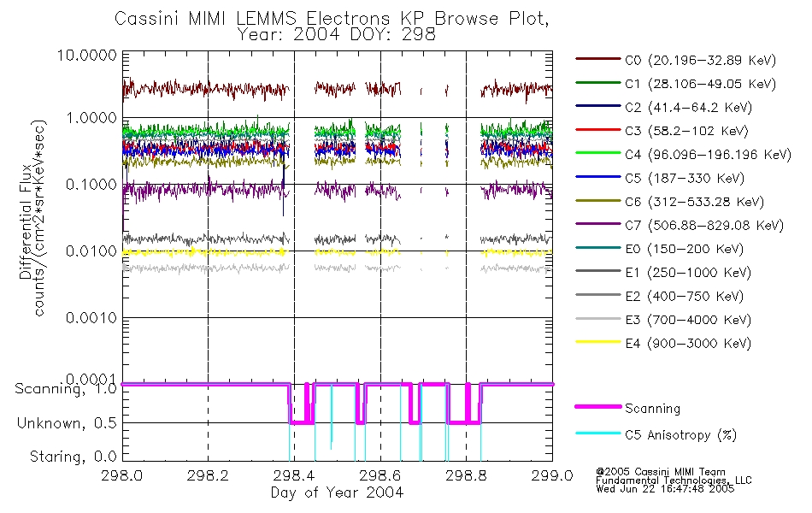Click the C4 (96.096–196.196 KeV) legend label

click(708, 155)
